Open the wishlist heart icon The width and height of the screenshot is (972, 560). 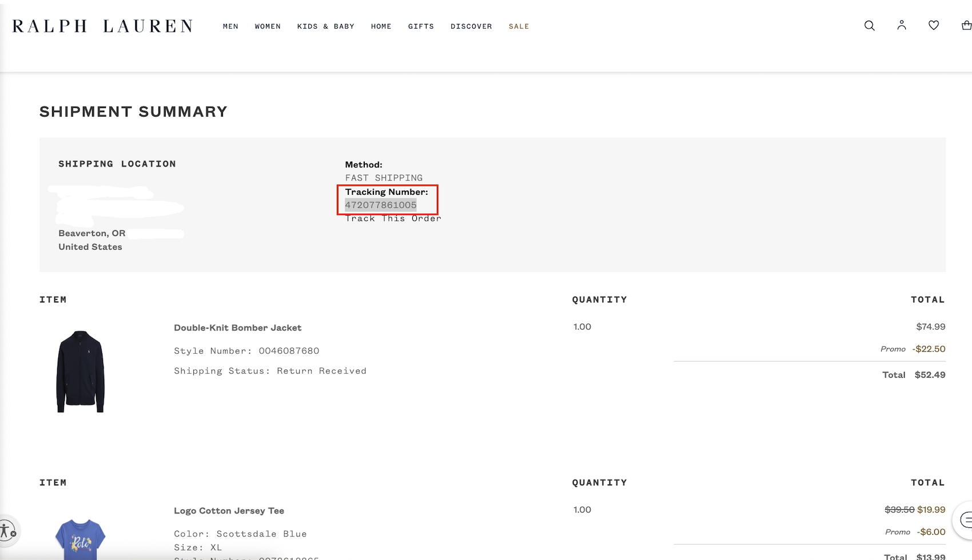[x=934, y=25]
